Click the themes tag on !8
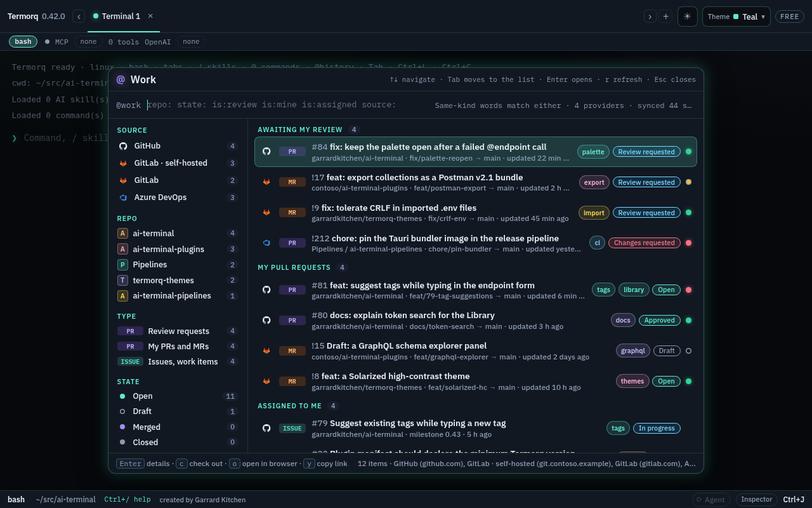Screen dimensions: 812x508 pos(632,381)
